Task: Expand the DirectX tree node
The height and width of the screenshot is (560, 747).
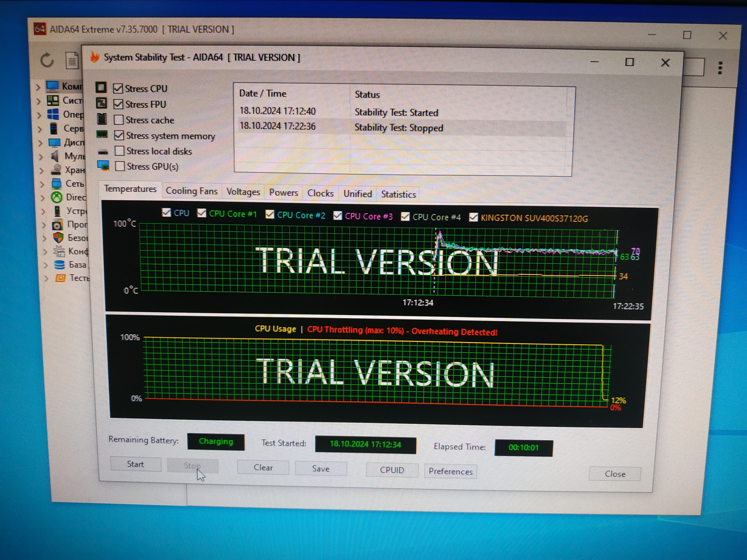Action: [43, 198]
